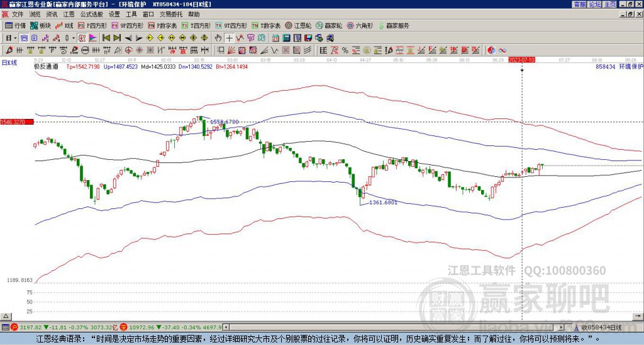Screen dimensions: 644x345
Task: Click the red target circle icon
Action: tap(128, 50)
